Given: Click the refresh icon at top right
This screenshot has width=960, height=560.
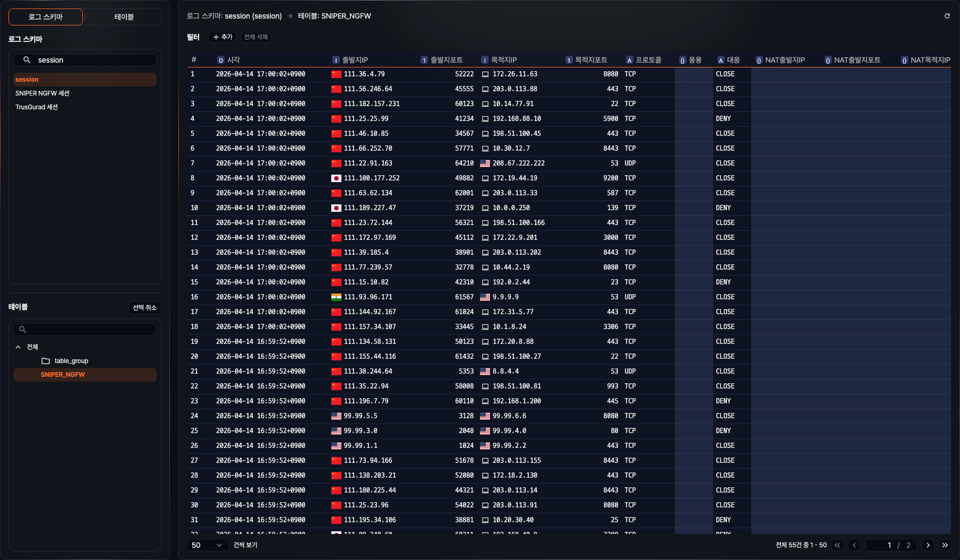Looking at the screenshot, I should (947, 16).
